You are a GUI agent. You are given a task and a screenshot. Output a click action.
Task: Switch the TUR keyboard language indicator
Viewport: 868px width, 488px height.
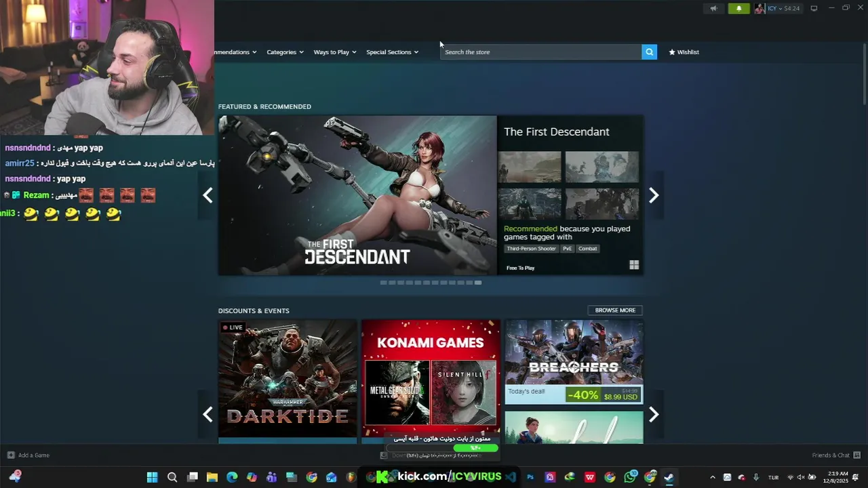[774, 477]
